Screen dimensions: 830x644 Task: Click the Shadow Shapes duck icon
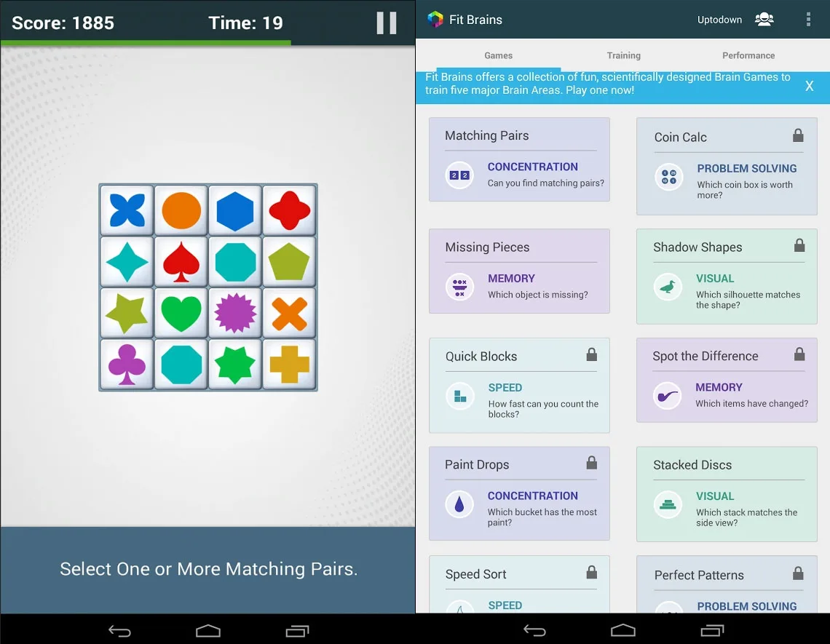tap(668, 287)
